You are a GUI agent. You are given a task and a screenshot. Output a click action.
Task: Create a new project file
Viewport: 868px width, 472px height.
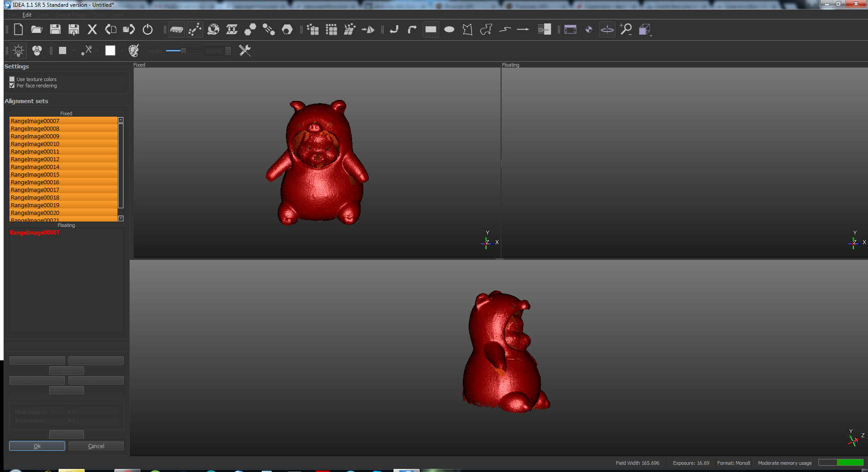pos(18,30)
